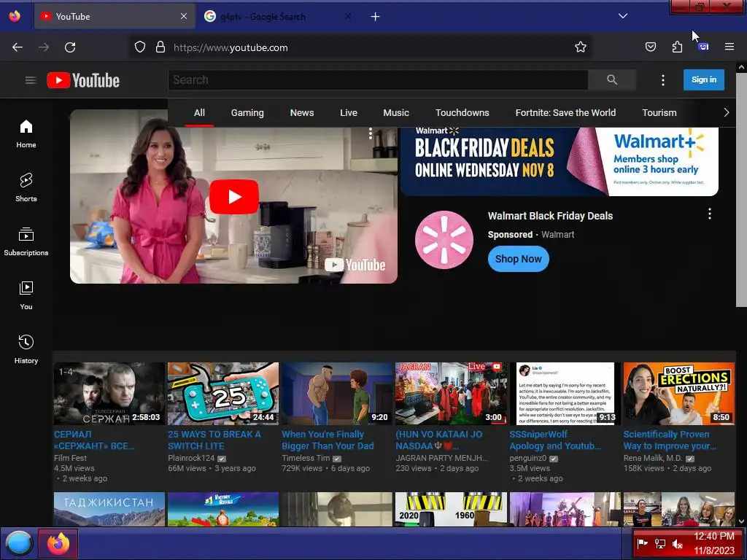Click the magnifying glass search button
747x560 pixels.
[x=612, y=80]
